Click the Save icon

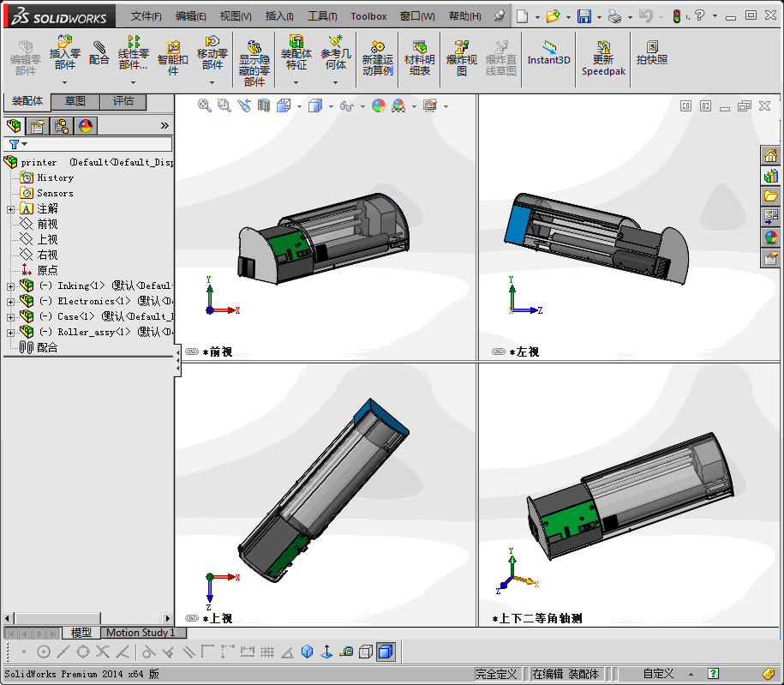[584, 16]
